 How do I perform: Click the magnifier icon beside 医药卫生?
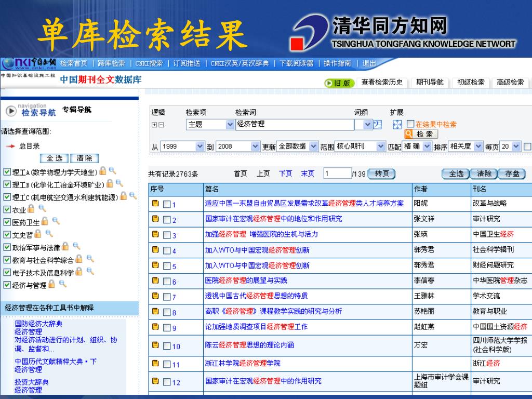coord(56,221)
